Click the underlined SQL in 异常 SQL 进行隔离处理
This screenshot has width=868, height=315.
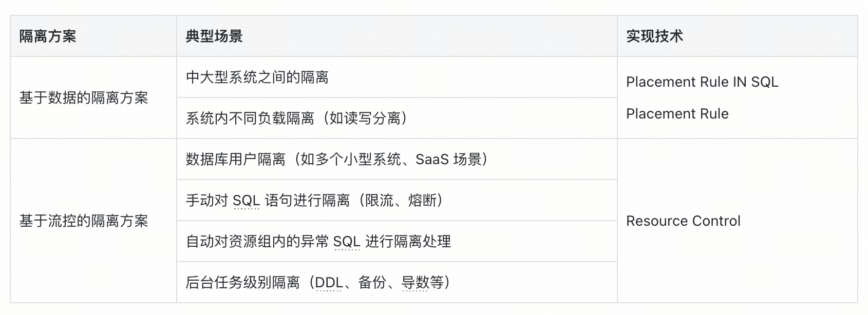(347, 242)
